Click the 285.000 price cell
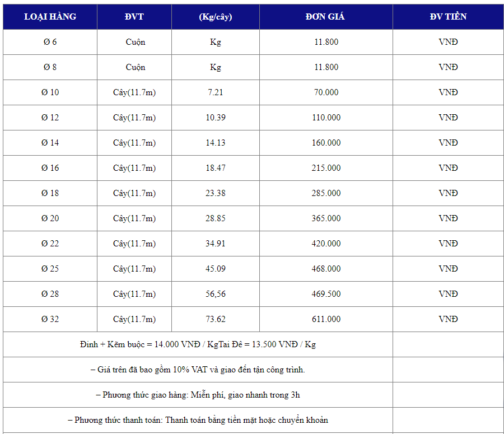The width and height of the screenshot is (504, 434). pyautogui.click(x=326, y=193)
